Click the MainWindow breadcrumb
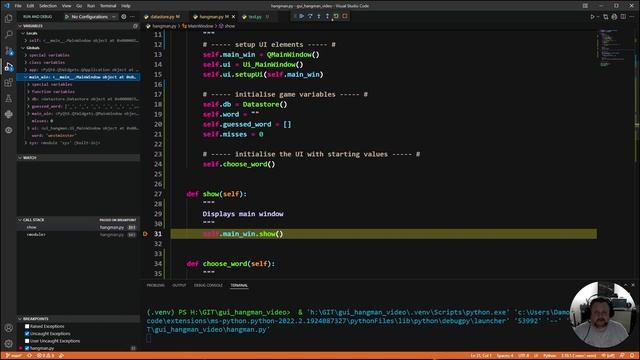This screenshot has height=360, width=640. click(200, 26)
